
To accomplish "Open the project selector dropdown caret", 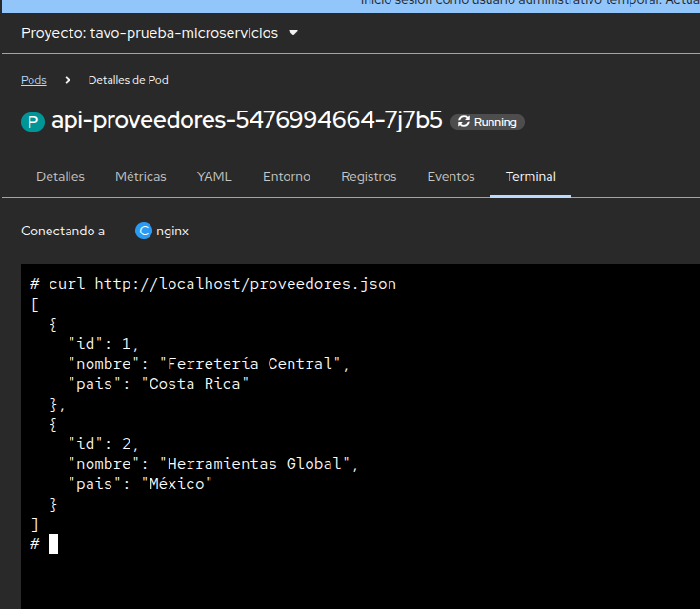I will point(292,34).
